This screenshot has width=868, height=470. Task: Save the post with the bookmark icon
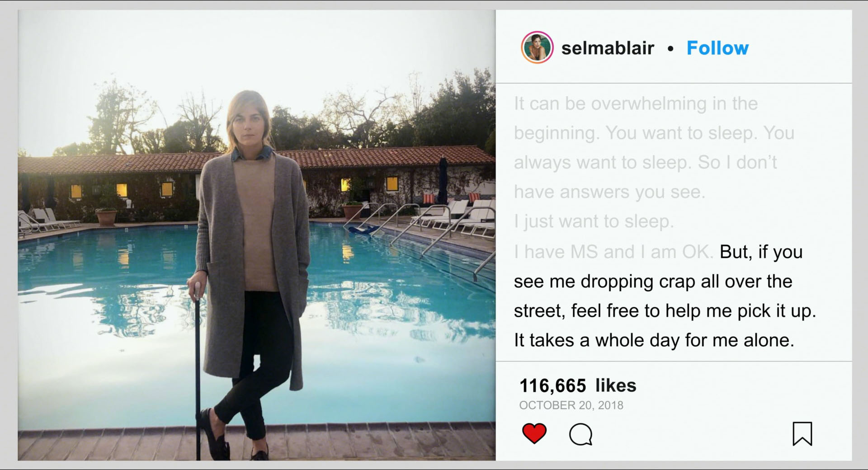click(802, 433)
